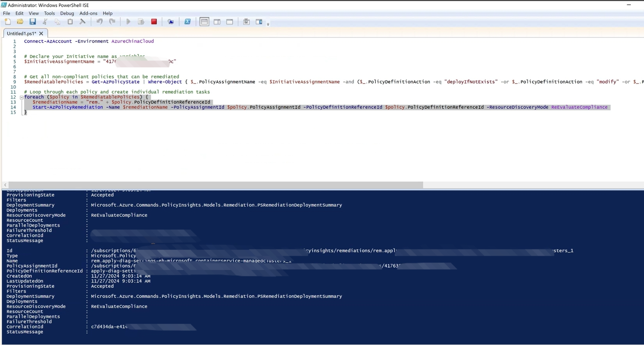This screenshot has width=644, height=345.
Task: Toggle Show Script Pane Maximized layout
Action: point(230,22)
